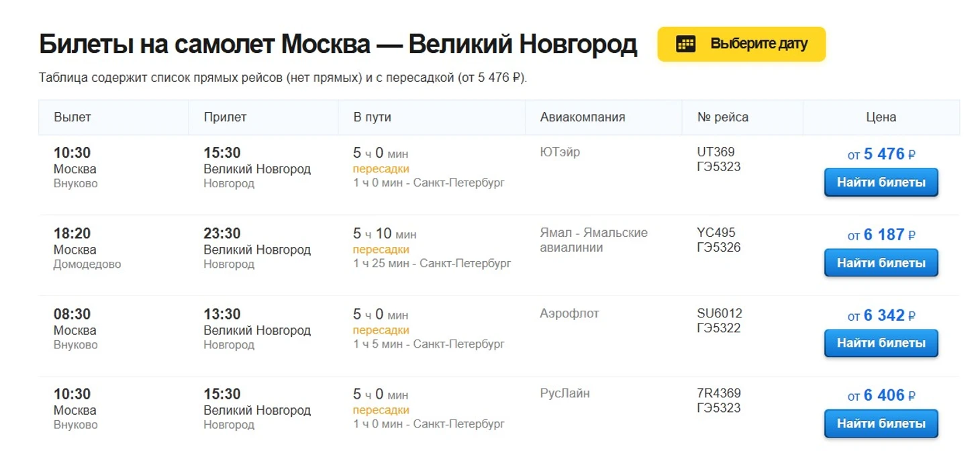The width and height of the screenshot is (980, 451).
Task: Click the Авиакомпания column header
Action: click(583, 117)
